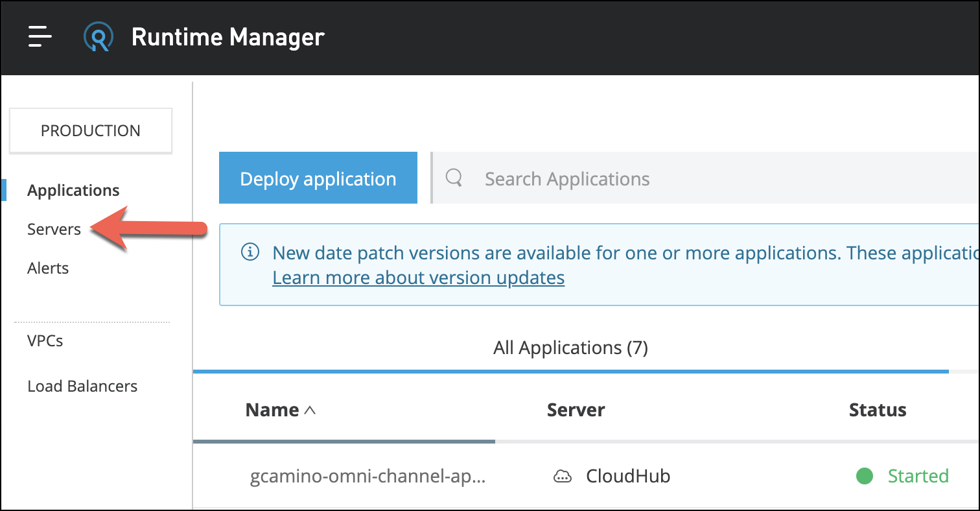This screenshot has width=980, height=511.
Task: Click the Runtime Manager logo icon
Action: point(99,37)
